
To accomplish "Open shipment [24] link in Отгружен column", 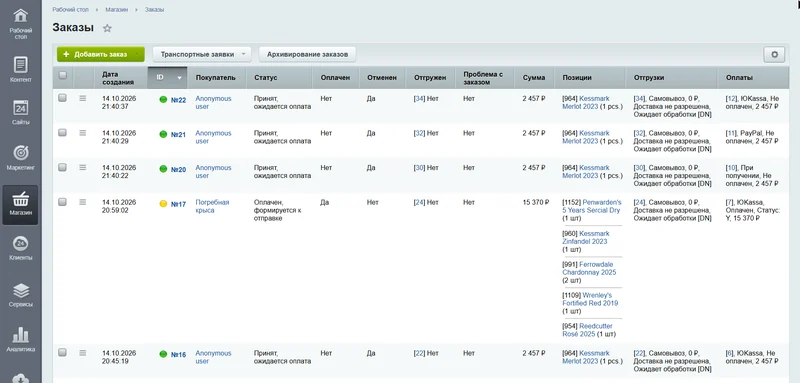I will coord(419,202).
